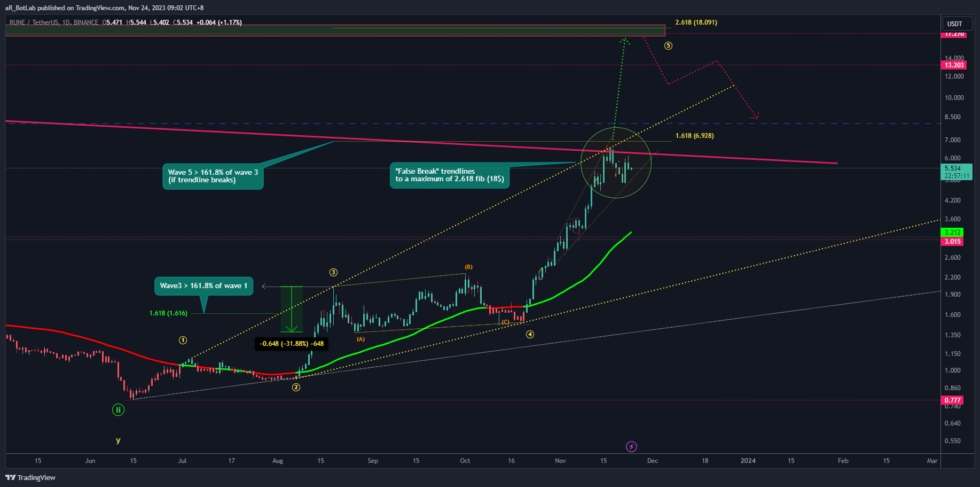The image size is (980, 487).
Task: Click the 2024 label on time axis
Action: tap(748, 461)
